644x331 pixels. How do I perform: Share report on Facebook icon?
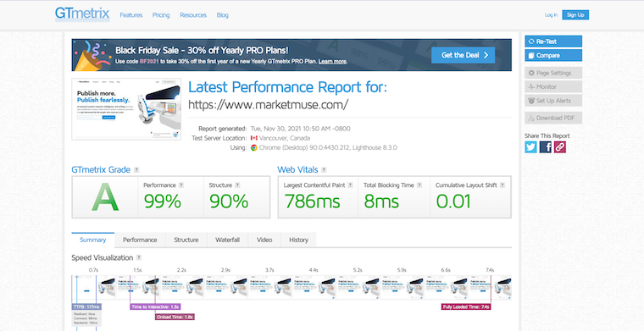pos(546,146)
